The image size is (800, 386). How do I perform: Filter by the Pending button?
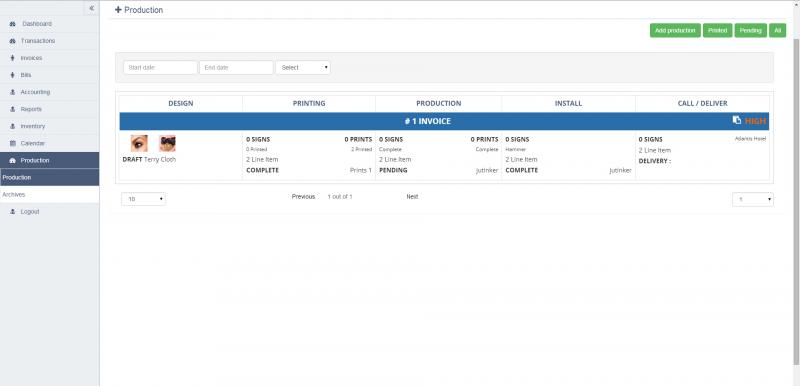(x=751, y=31)
